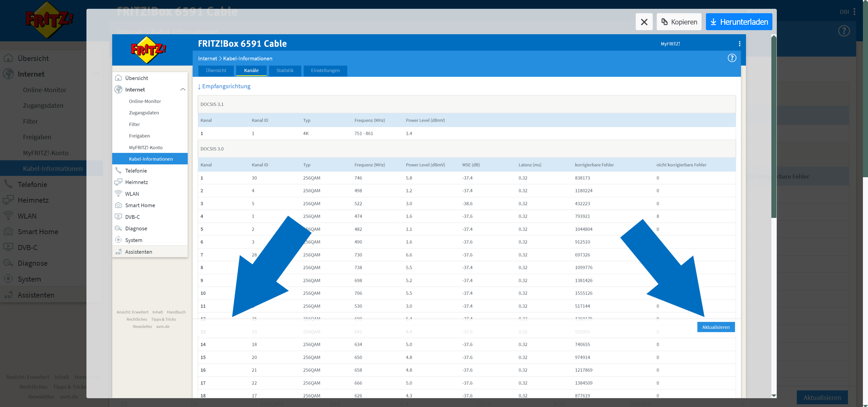
Task: Click the System gear icon
Action: coord(118,240)
